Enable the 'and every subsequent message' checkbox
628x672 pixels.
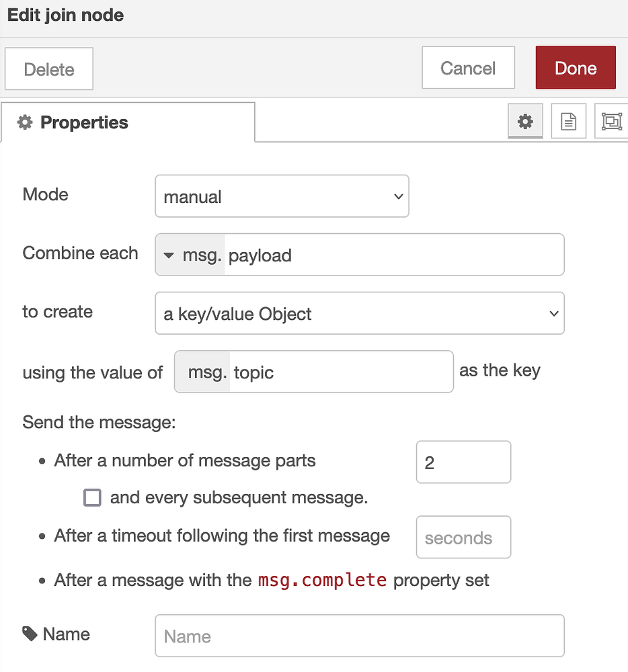92,498
